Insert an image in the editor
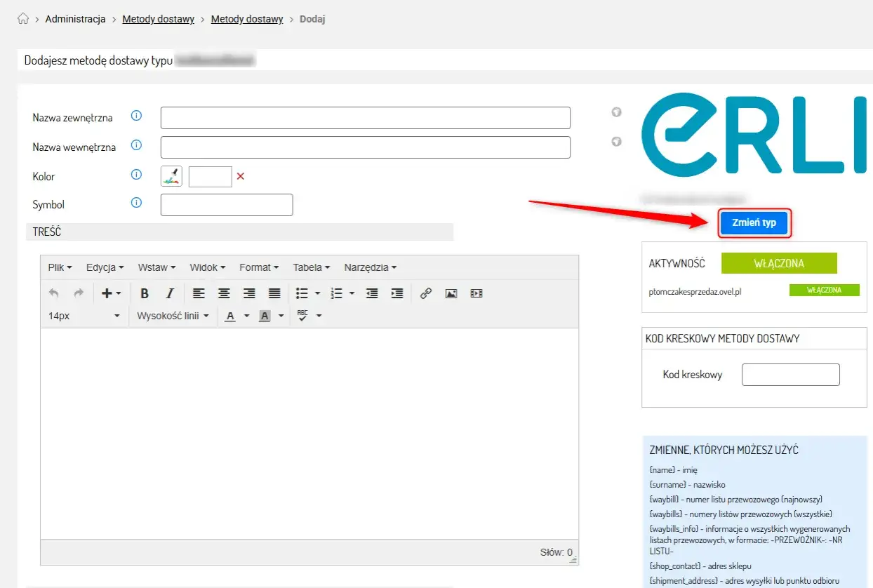The image size is (873, 588). (x=451, y=293)
